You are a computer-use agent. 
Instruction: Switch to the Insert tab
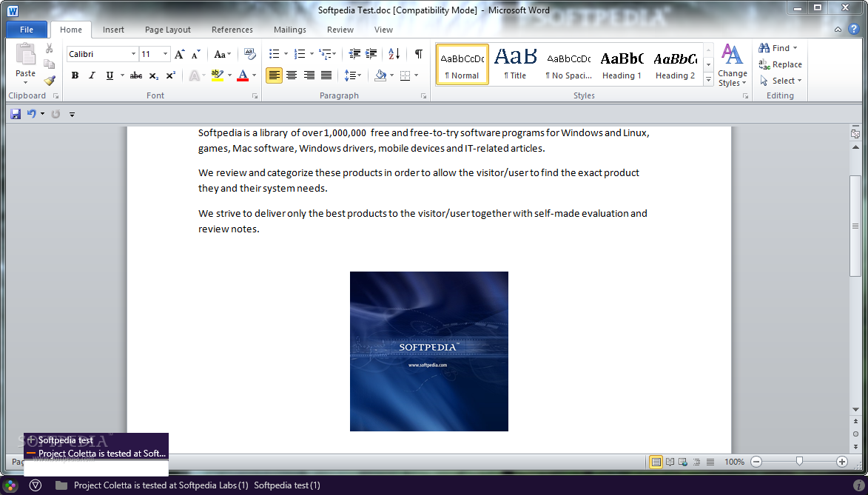point(113,30)
